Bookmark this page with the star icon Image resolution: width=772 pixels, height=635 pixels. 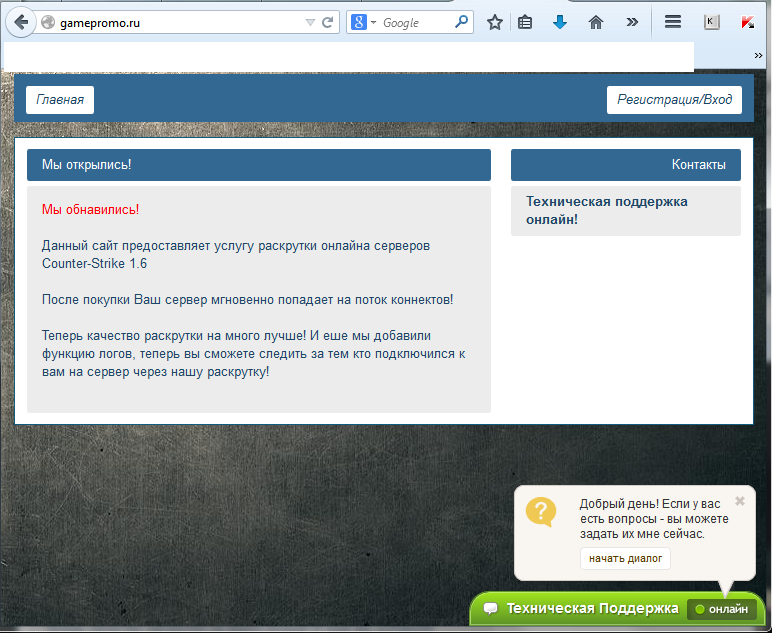tap(495, 23)
